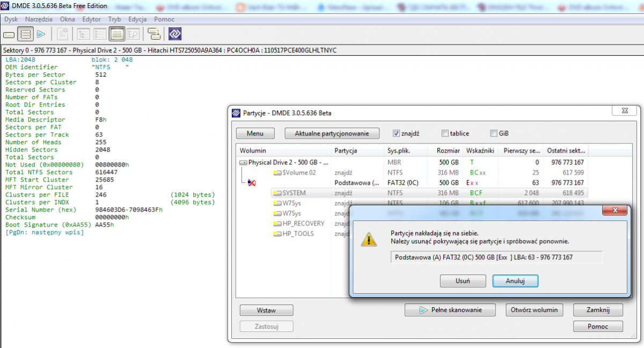This screenshot has width=644, height=348.
Task: Click the DMDE icon in main title bar
Action: pyautogui.click(x=5, y=6)
